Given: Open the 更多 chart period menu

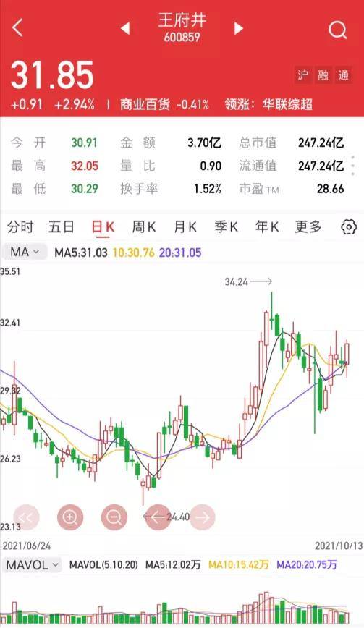Looking at the screenshot, I should [x=308, y=227].
